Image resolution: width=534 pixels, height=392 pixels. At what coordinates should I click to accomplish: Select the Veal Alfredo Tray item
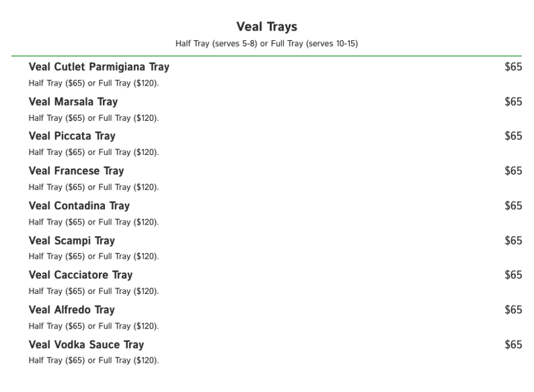click(72, 310)
